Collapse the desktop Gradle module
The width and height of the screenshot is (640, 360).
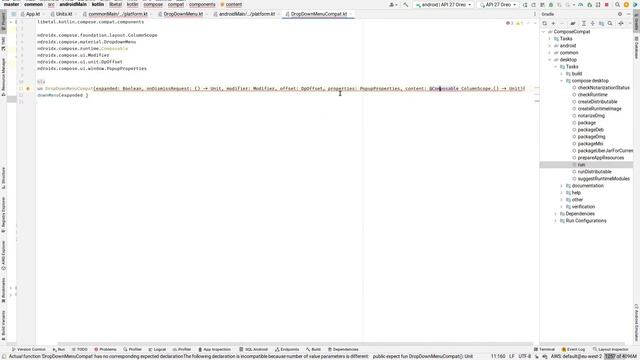point(550,60)
